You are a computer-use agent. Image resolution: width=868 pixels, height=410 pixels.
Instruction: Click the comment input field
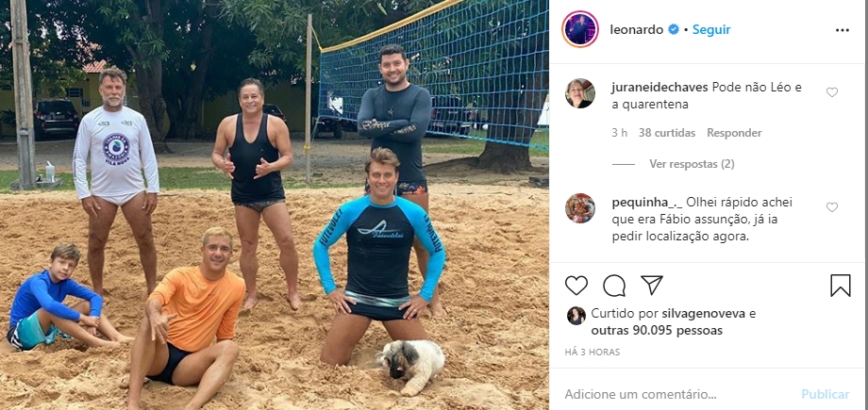(678, 395)
